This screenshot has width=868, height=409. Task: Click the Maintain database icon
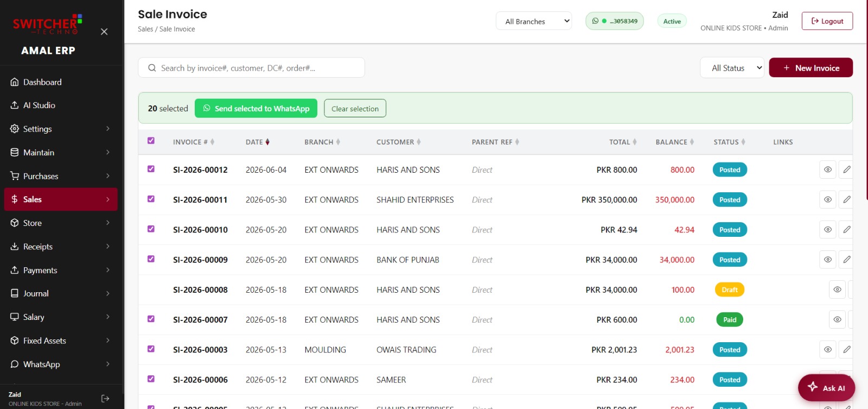point(15,152)
